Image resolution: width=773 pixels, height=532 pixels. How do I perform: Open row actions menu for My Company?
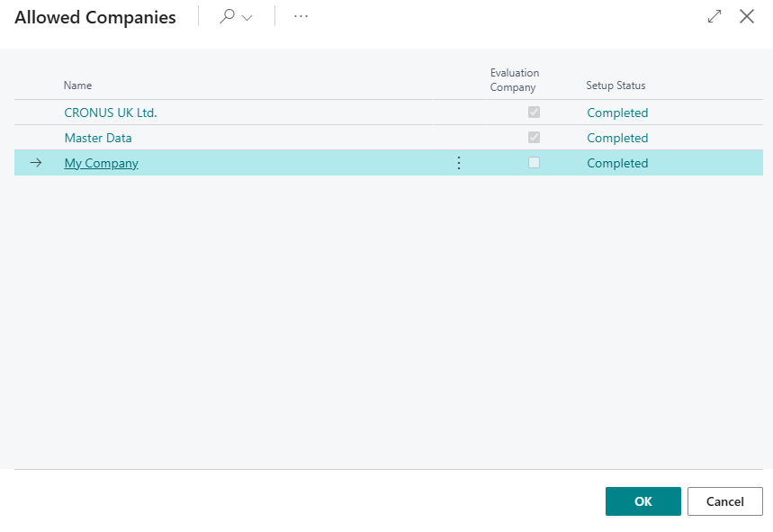(x=458, y=163)
